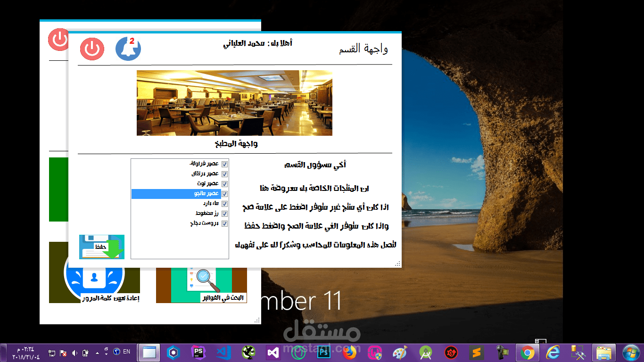The image size is (644, 362).
Task: Uncheck the عصير توت checkbox
Action: pos(225,184)
